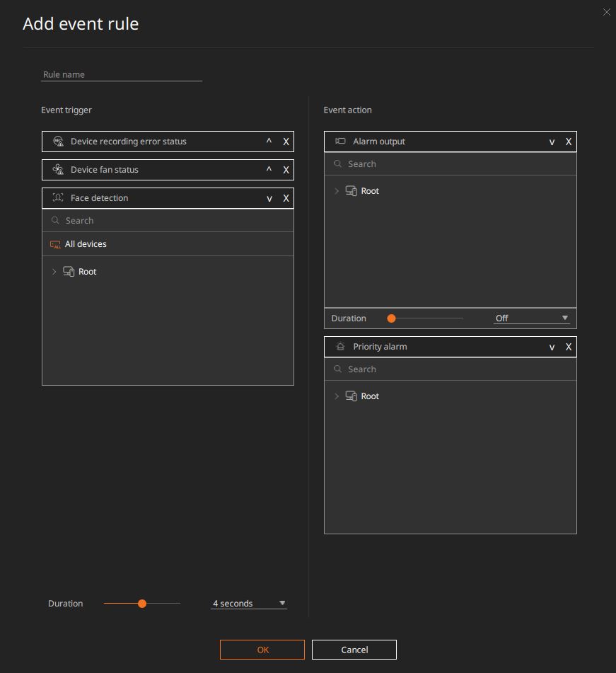Open the 4 seconds duration dropdown
The image size is (616, 673).
point(248,603)
